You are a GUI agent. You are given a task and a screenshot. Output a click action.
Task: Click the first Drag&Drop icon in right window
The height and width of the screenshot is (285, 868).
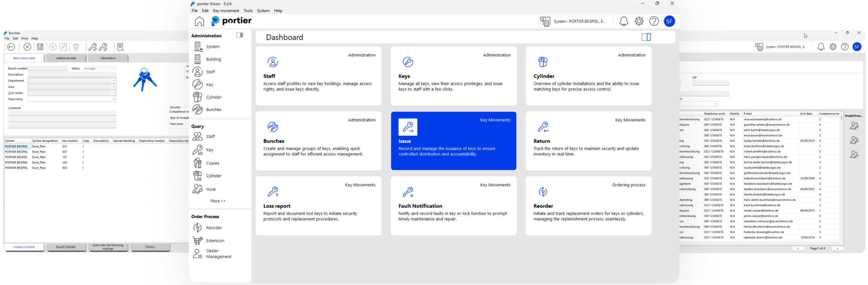(x=854, y=126)
